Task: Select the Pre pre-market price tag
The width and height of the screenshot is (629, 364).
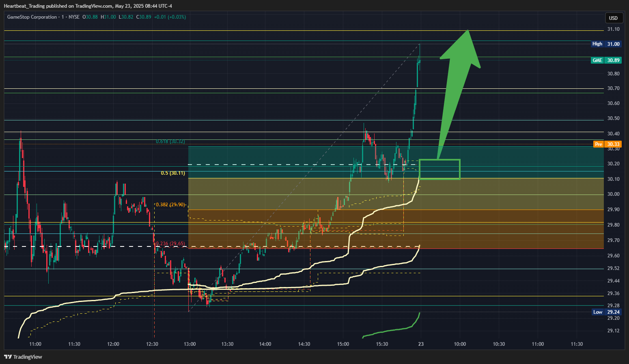Action: [599, 144]
